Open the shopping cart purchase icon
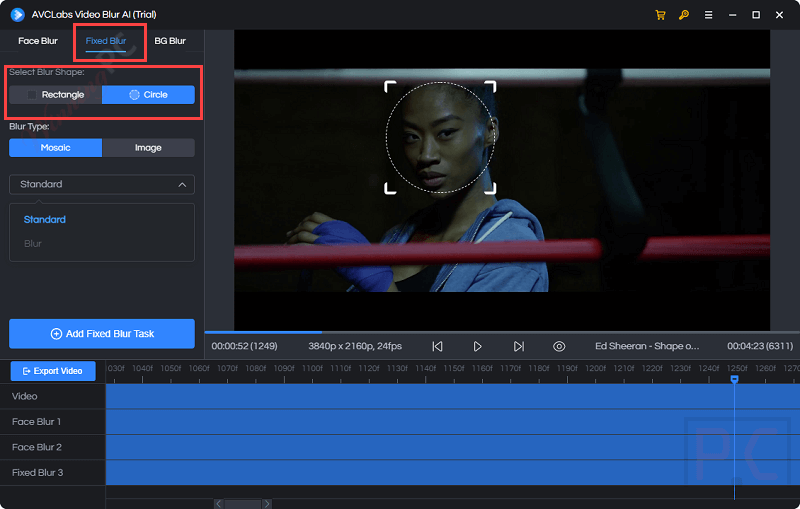 [x=660, y=15]
